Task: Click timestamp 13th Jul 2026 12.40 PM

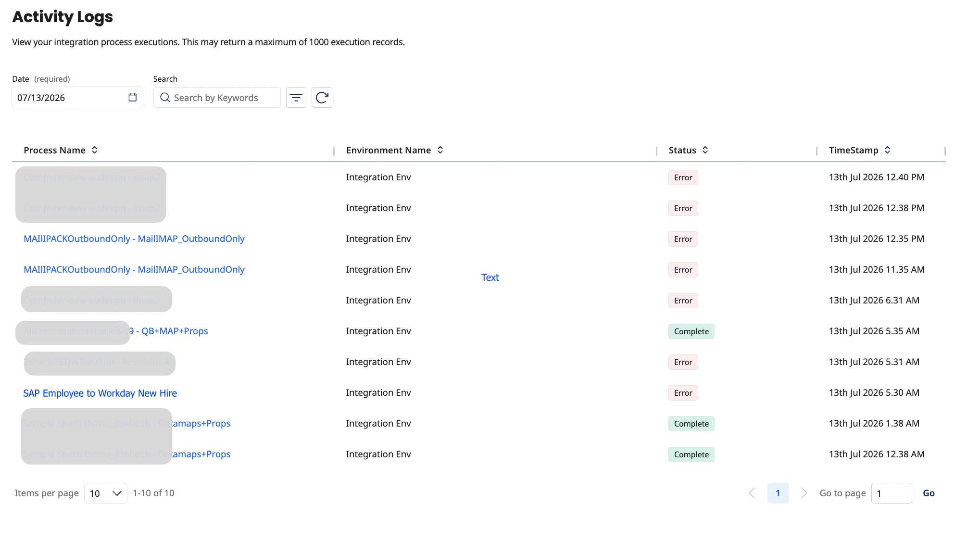Action: (877, 177)
